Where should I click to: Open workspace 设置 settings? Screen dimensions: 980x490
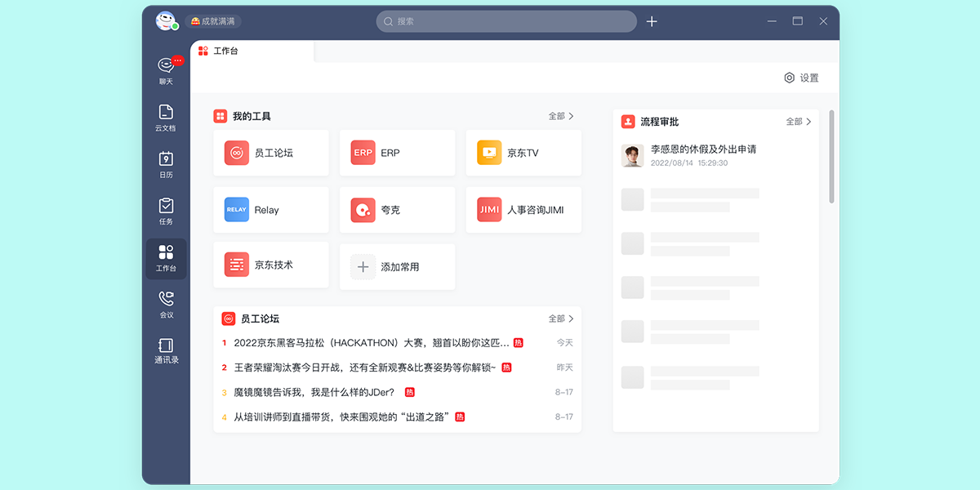[801, 77]
